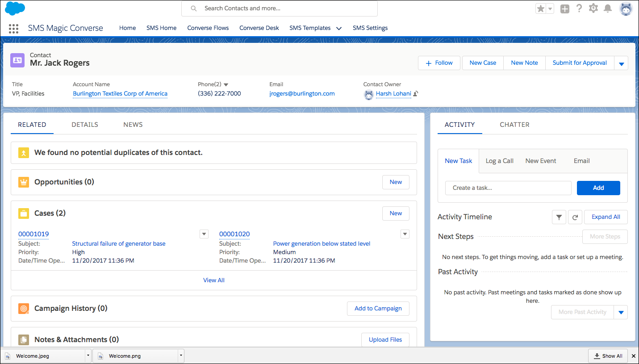Screen dimensions: 639x364
Task: Click New in Cases section
Action: (396, 213)
